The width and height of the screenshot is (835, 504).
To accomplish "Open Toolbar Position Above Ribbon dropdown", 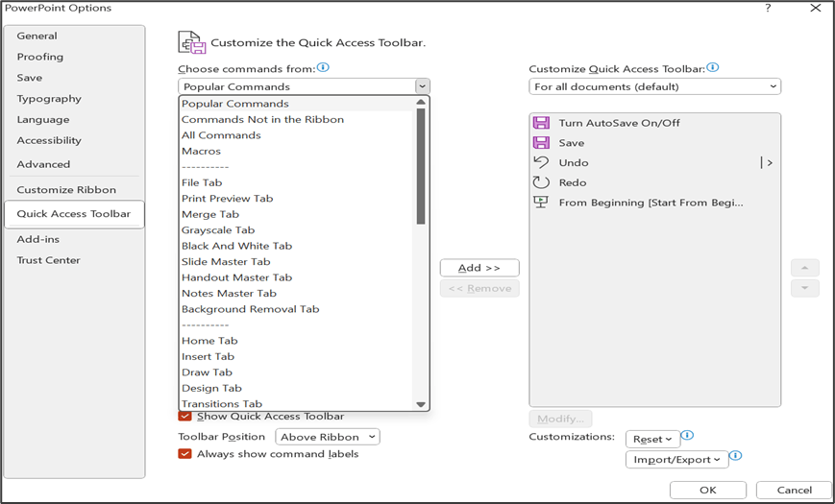I will pos(328,437).
